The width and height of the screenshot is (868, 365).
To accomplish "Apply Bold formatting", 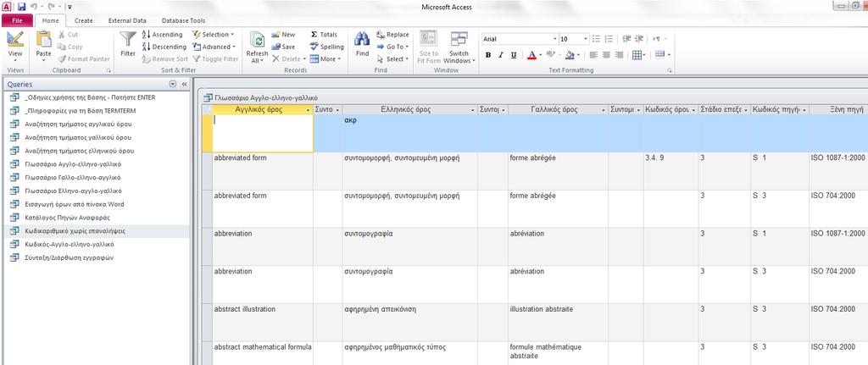I will point(488,55).
